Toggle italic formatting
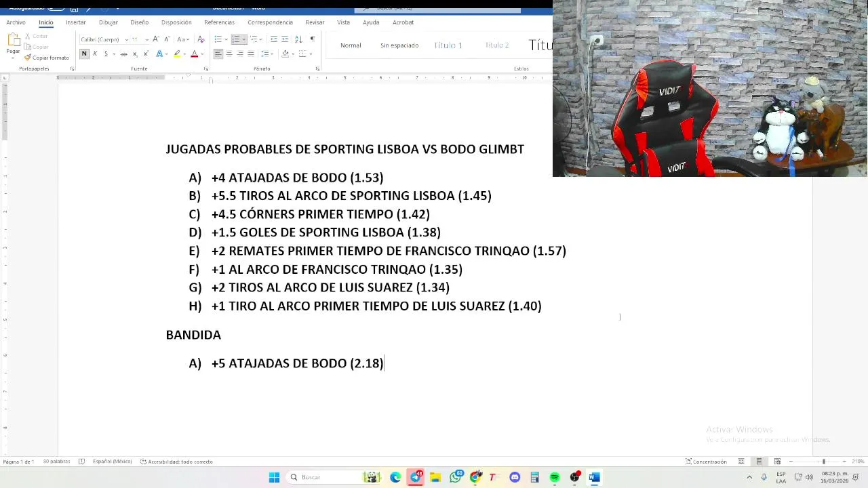 95,54
